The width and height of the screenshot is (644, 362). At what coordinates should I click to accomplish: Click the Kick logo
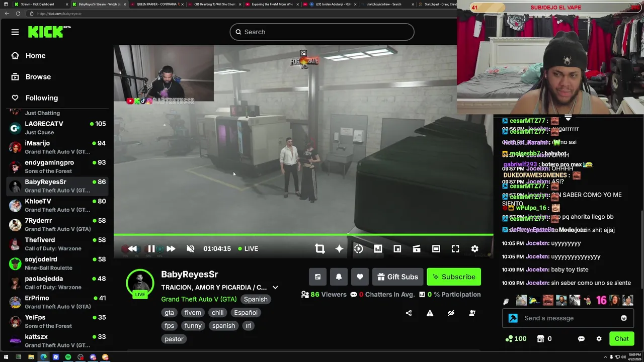tap(49, 32)
